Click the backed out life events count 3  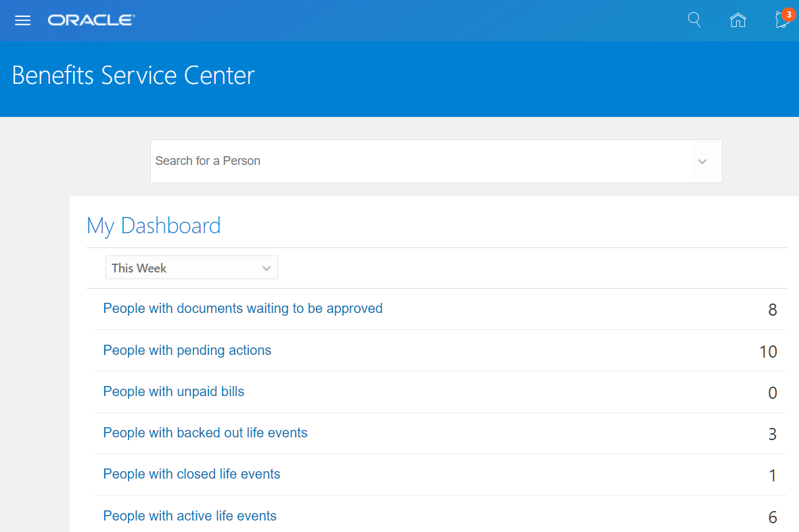point(773,434)
